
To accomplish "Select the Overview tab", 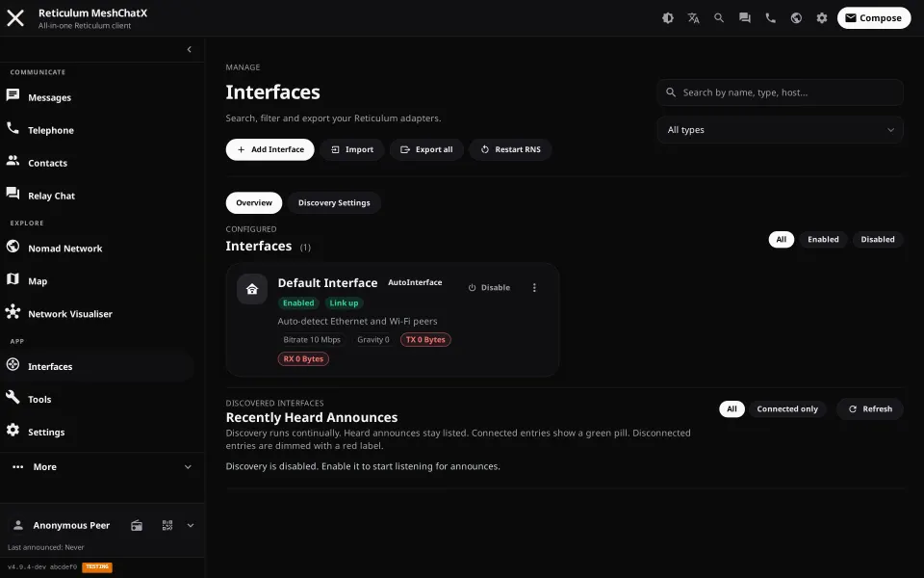I will click(x=254, y=202).
